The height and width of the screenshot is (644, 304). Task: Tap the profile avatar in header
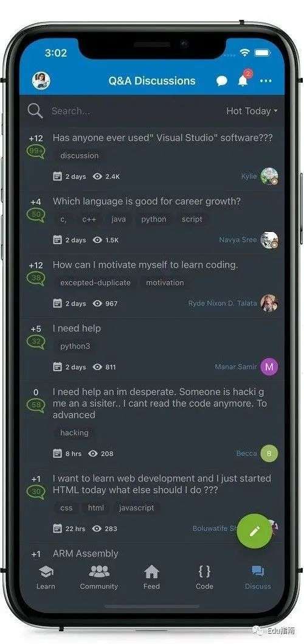[41, 80]
